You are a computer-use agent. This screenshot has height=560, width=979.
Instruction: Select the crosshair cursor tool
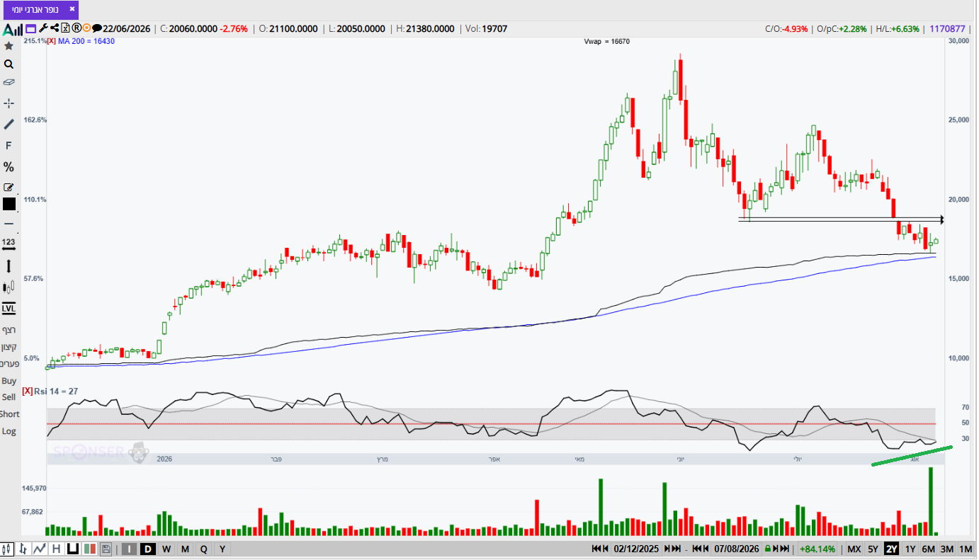pyautogui.click(x=9, y=103)
